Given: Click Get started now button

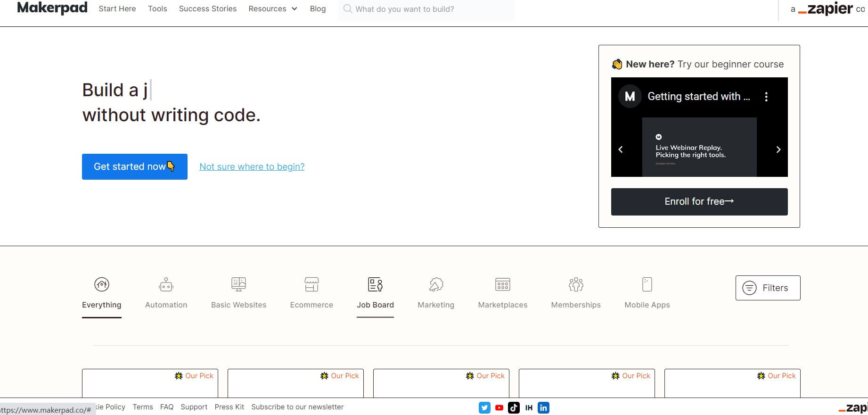Looking at the screenshot, I should (135, 166).
